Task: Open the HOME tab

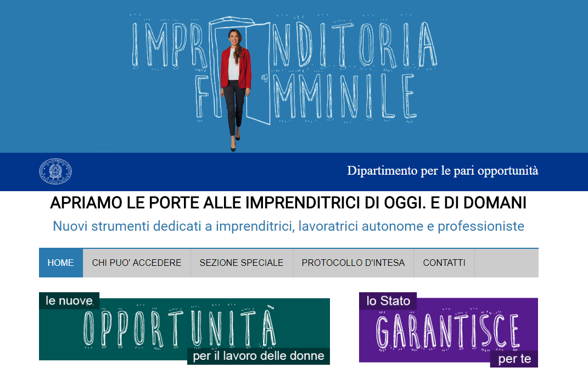Action: pos(61,263)
